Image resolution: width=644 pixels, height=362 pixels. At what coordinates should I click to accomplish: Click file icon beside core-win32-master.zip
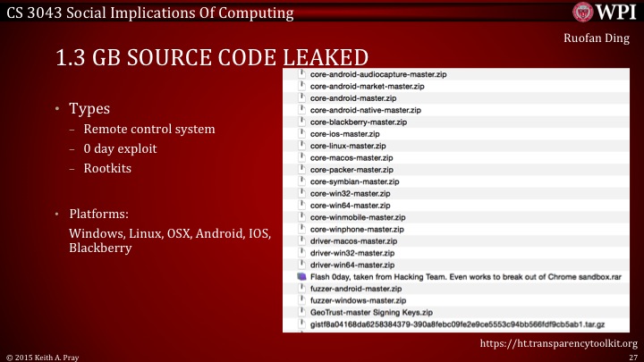tap(302, 193)
